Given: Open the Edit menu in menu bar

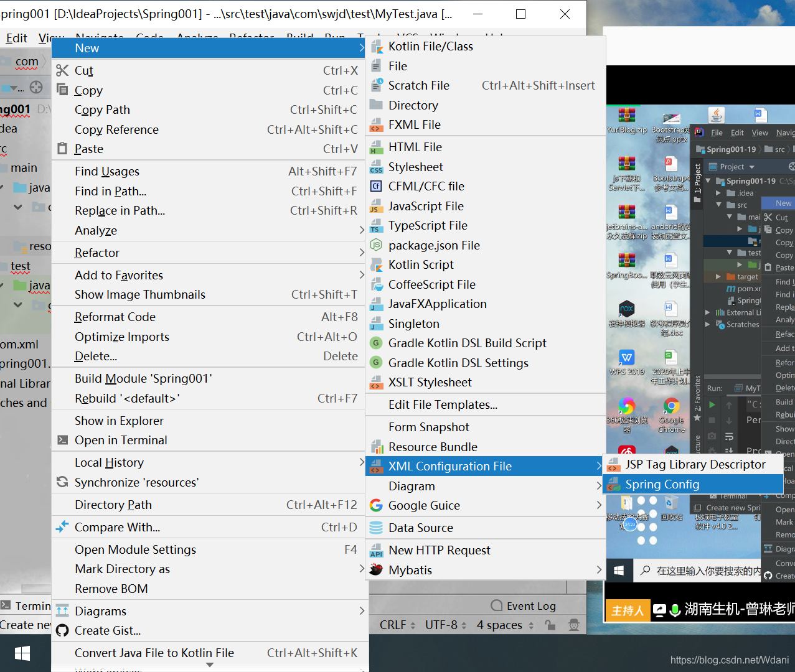Looking at the screenshot, I should 16,38.
